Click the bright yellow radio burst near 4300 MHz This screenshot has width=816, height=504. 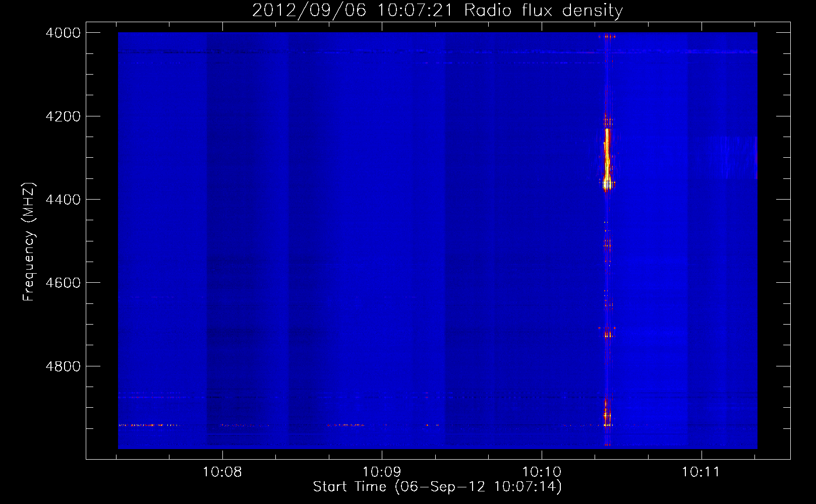[x=607, y=159]
